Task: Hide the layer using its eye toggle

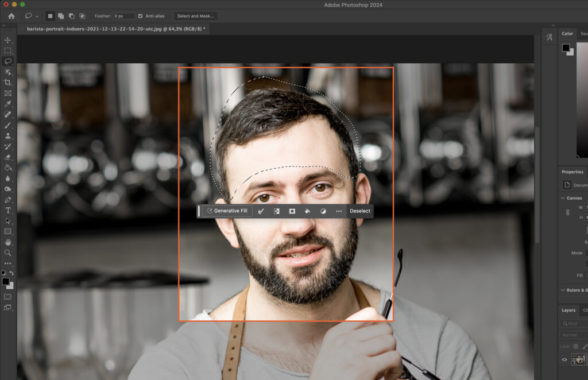Action: tap(564, 360)
